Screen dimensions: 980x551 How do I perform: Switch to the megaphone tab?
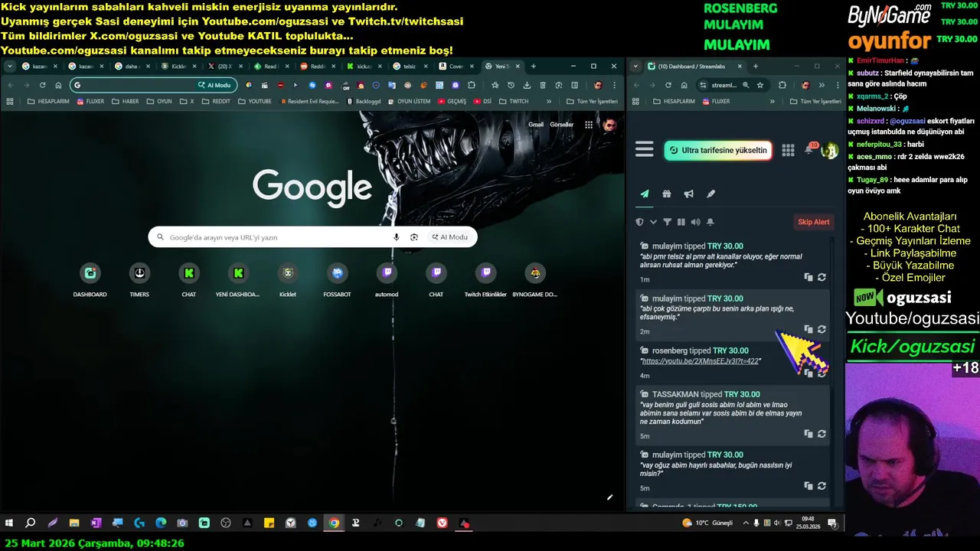688,194
